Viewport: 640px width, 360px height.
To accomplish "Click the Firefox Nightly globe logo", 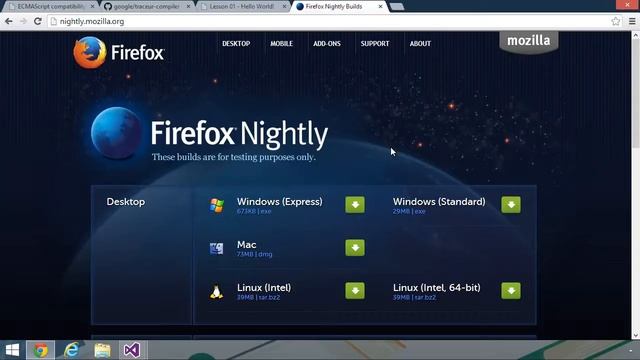I will point(116,133).
